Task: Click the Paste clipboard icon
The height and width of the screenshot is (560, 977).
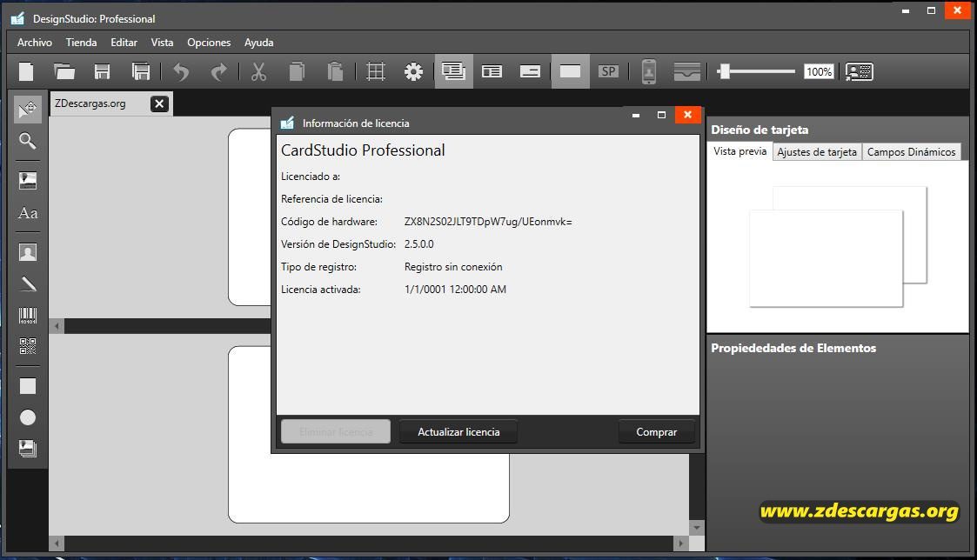Action: (335, 71)
